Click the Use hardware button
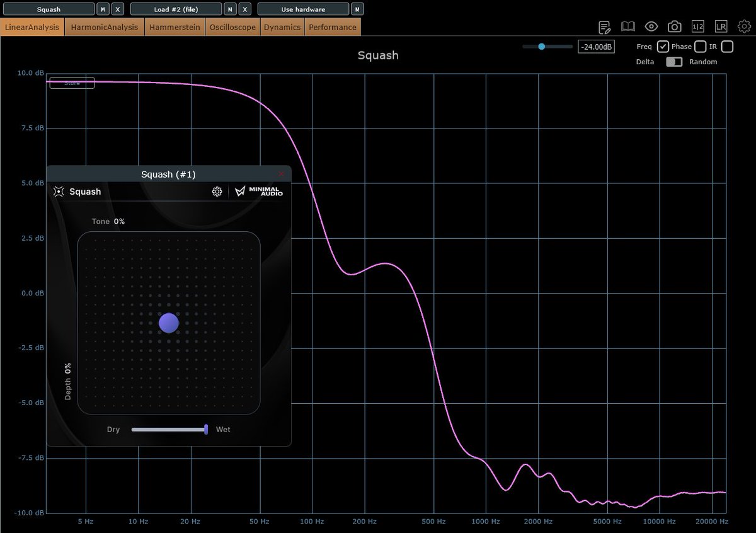The image size is (756, 533). point(304,9)
